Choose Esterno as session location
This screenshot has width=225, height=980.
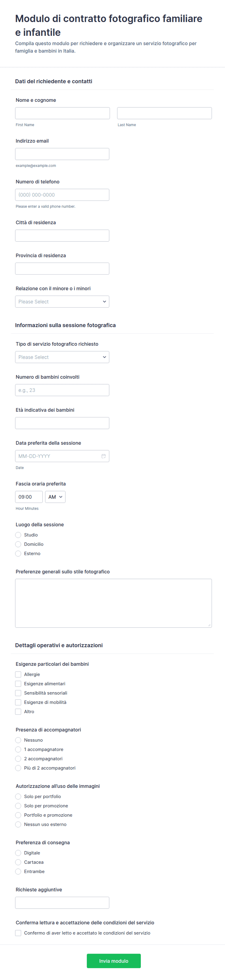point(18,553)
